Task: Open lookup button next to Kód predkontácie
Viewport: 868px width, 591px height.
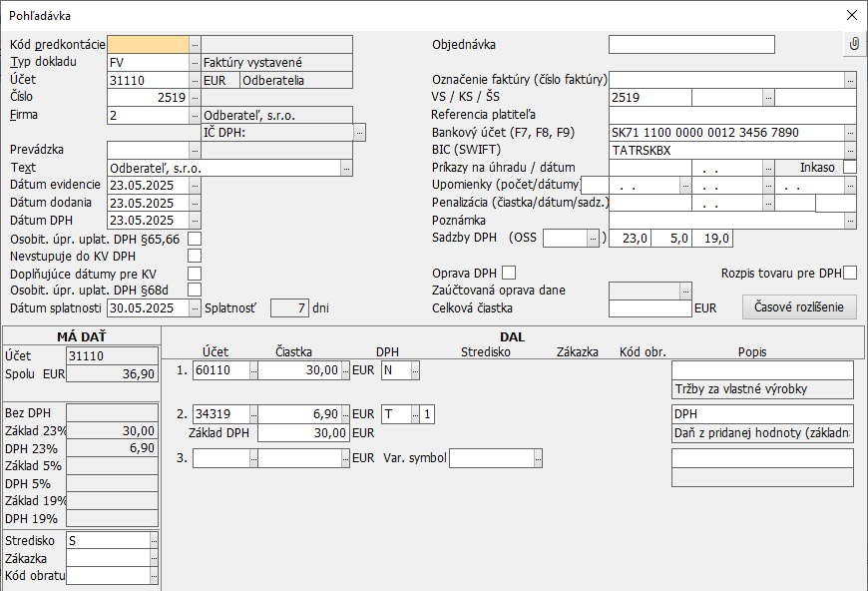Action: pos(195,44)
